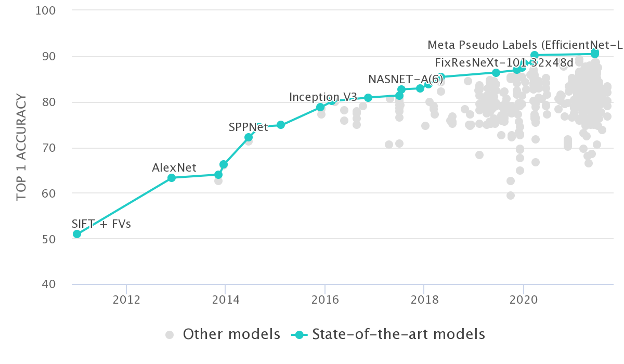Screen dimensions: 624x364
Task: Select the NASNET-A(6) data point
Action: pyautogui.click(x=401, y=89)
